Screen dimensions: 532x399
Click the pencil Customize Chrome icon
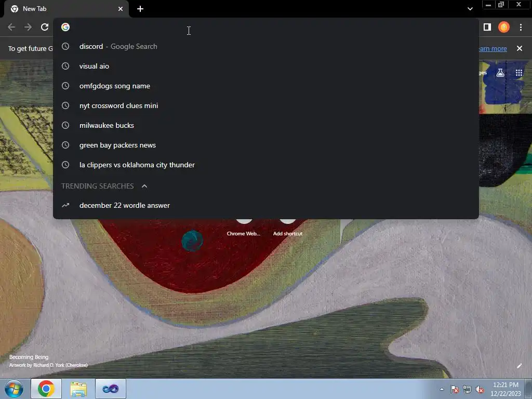pos(519,366)
